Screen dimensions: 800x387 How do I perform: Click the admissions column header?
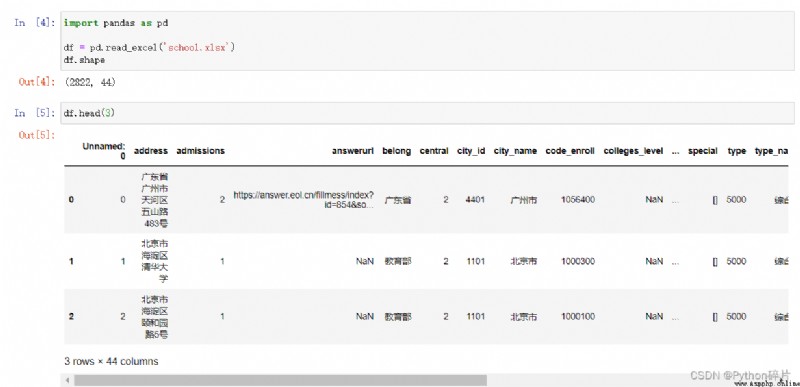click(x=200, y=151)
